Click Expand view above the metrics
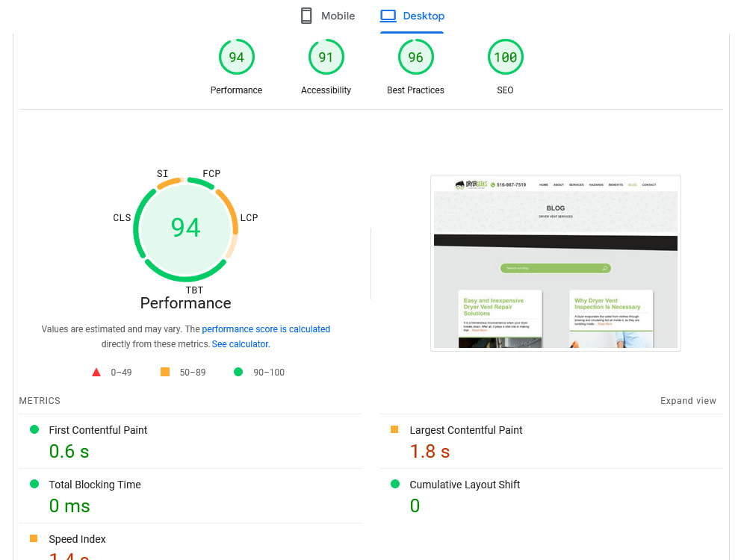This screenshot has width=747, height=560. click(687, 400)
